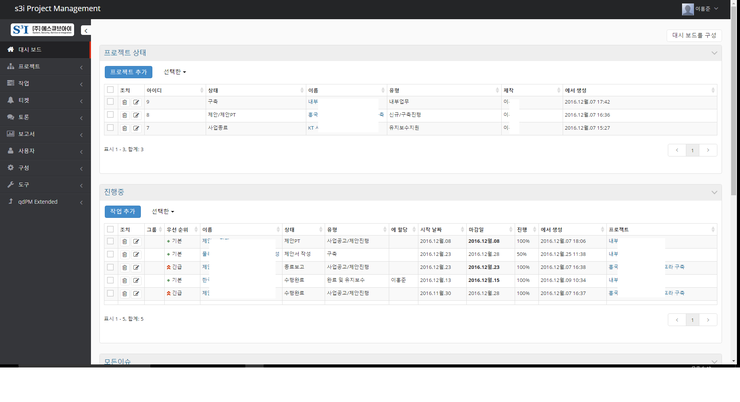Toggle select-all checkbox in project table header
This screenshot has height=402, width=740.
click(x=111, y=90)
